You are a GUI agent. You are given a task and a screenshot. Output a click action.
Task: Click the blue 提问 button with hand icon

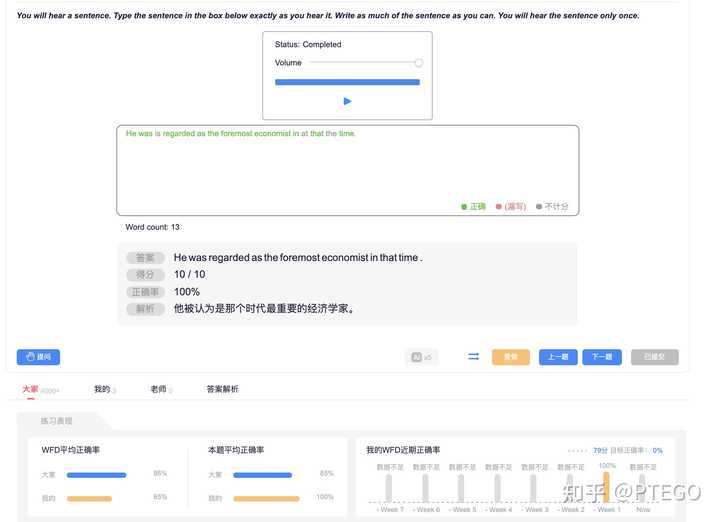click(38, 357)
